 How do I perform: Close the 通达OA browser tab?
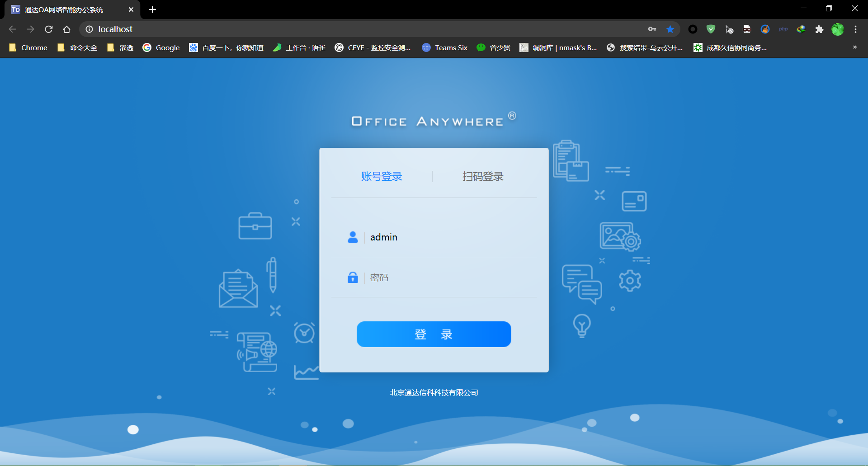(131, 9)
